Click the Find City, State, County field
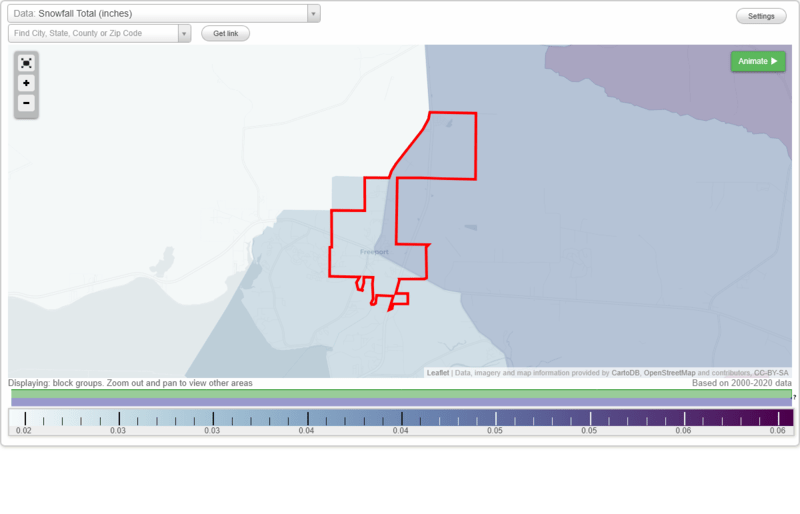 (93, 34)
